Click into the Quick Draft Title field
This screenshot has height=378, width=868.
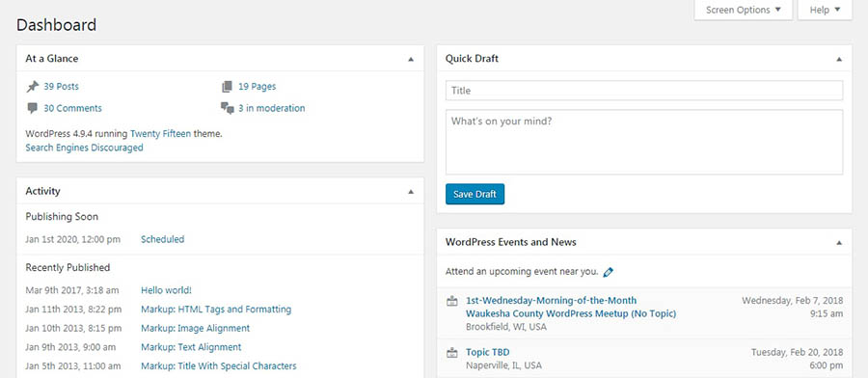(644, 91)
